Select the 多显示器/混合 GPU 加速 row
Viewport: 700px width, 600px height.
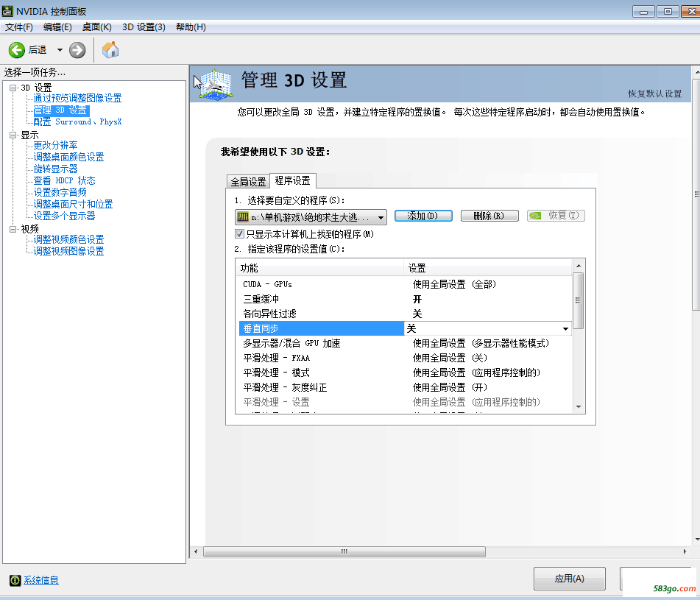point(405,343)
